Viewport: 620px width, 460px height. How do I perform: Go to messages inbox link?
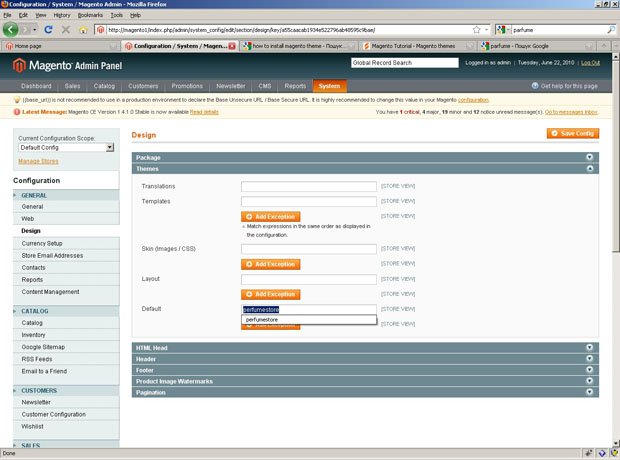[571, 112]
